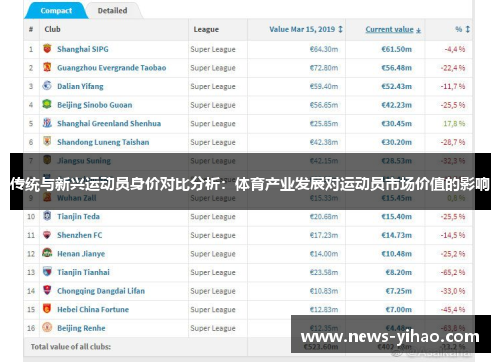Click the €10.48m current value

click(396, 254)
